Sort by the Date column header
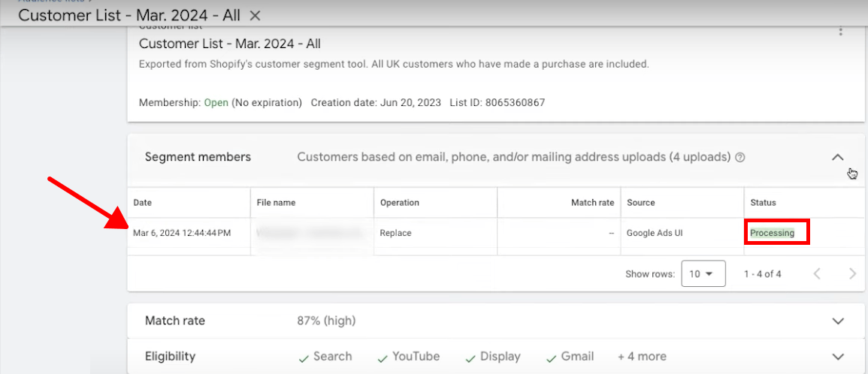868x374 pixels. (142, 203)
